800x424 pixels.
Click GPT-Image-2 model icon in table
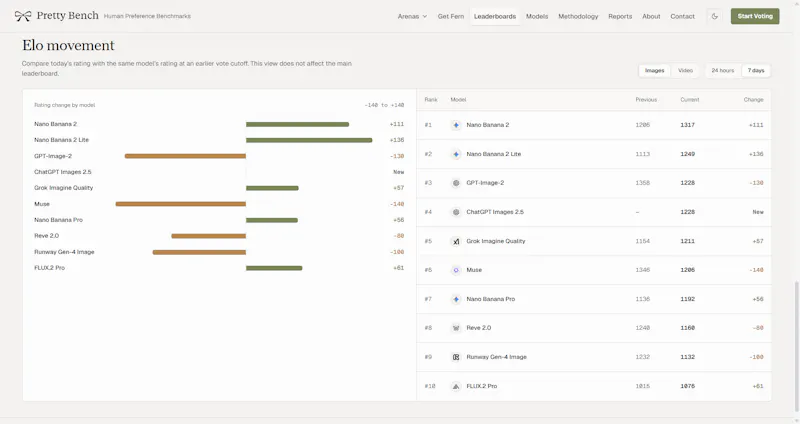point(456,183)
